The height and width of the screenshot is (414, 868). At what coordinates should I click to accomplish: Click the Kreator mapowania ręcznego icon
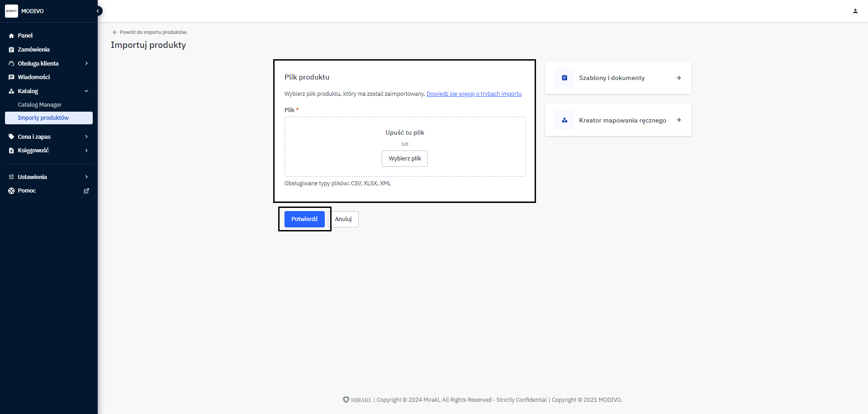564,120
